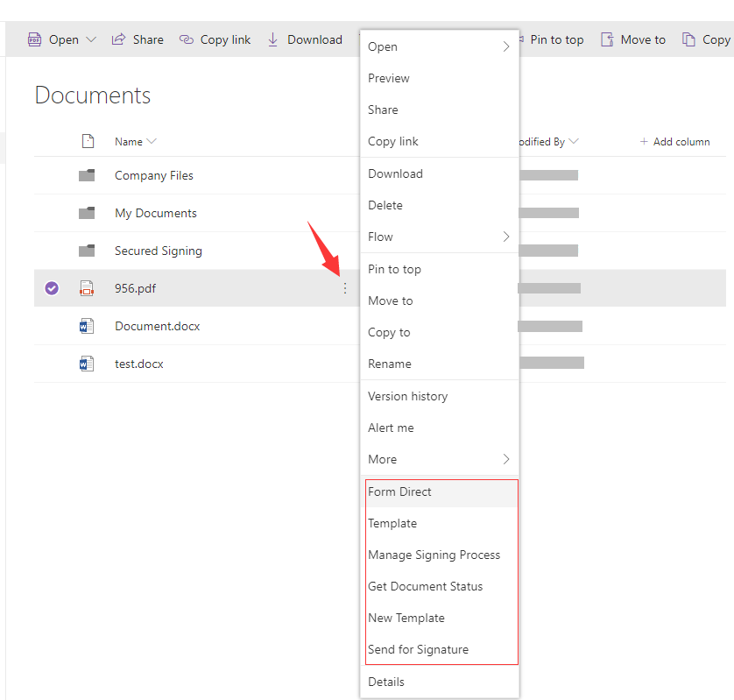Click the Copy link chain icon

(187, 39)
